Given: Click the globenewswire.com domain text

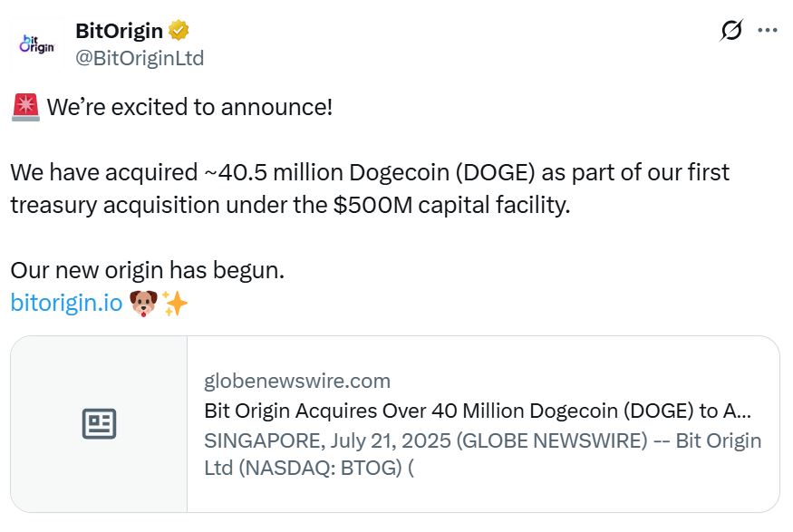Looking at the screenshot, I should pos(297,381).
